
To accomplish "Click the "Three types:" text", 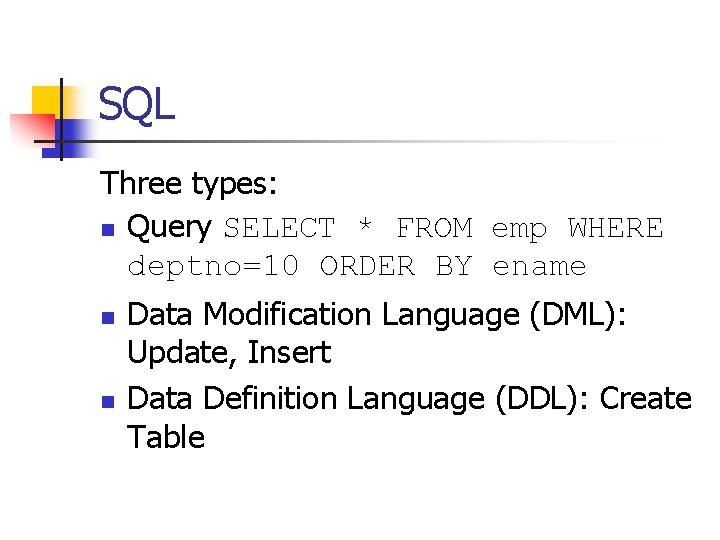I will (x=189, y=184).
